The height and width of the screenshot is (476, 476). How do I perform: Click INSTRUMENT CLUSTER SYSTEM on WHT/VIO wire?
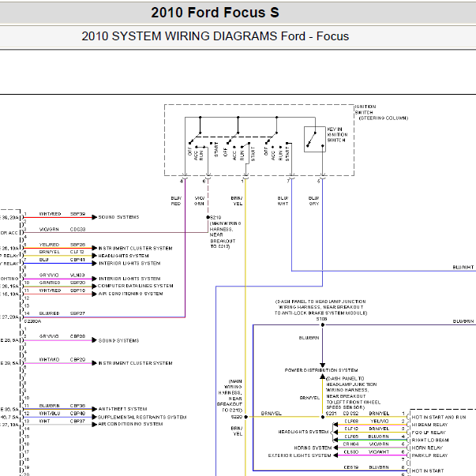point(136,363)
